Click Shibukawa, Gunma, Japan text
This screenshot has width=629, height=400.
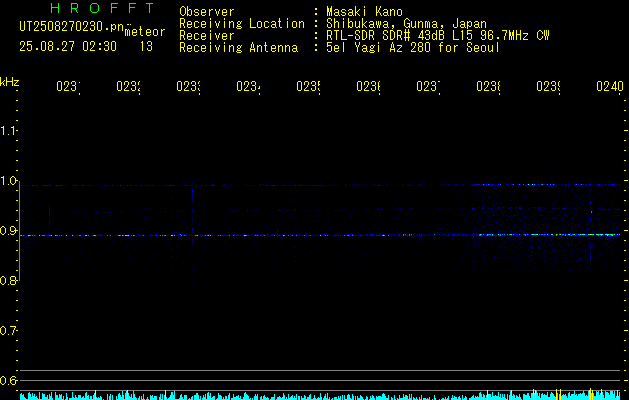[x=406, y=24]
